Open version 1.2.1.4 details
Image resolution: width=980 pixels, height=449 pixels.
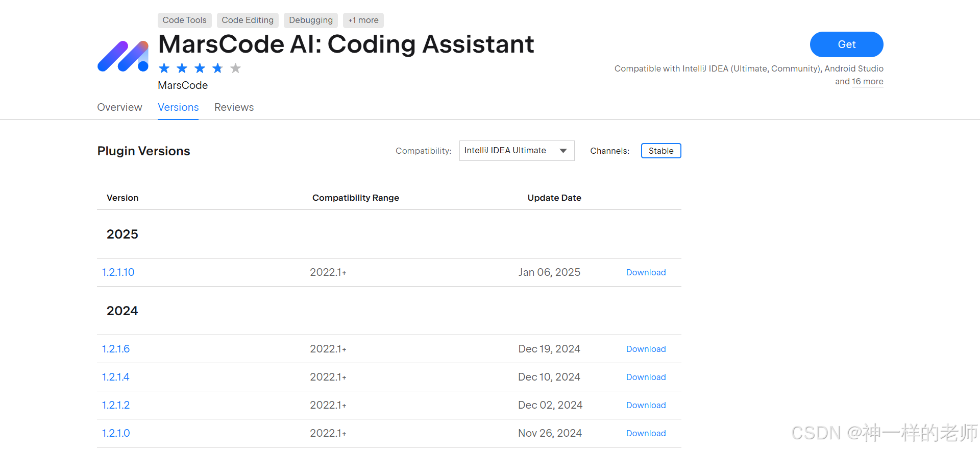click(x=115, y=377)
